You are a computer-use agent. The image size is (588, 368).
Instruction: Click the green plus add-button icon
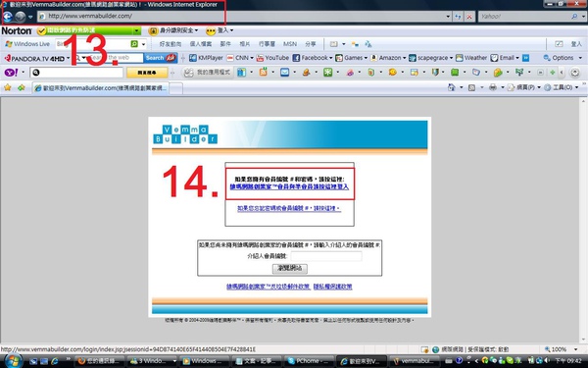(552, 72)
